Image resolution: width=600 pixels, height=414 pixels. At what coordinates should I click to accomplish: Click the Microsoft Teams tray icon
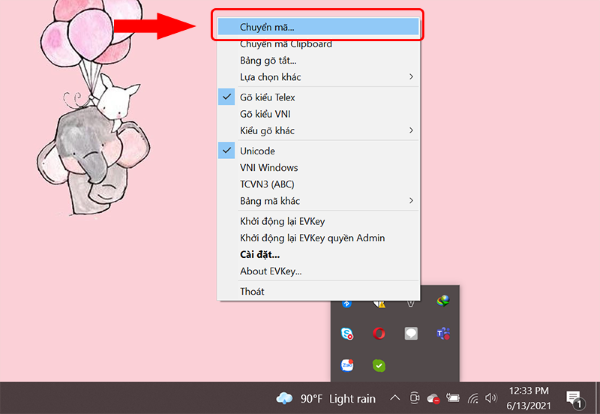pyautogui.click(x=444, y=333)
